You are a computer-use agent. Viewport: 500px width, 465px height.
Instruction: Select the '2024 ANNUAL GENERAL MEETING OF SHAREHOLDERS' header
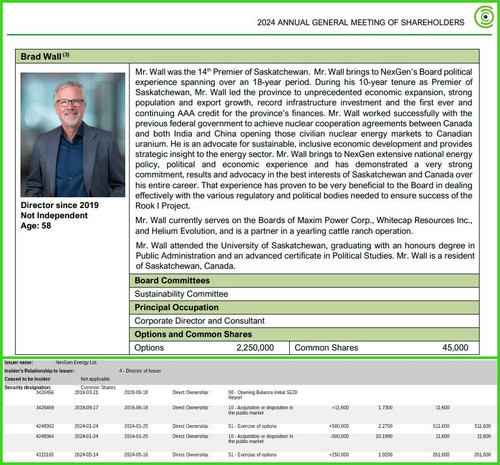(360, 22)
